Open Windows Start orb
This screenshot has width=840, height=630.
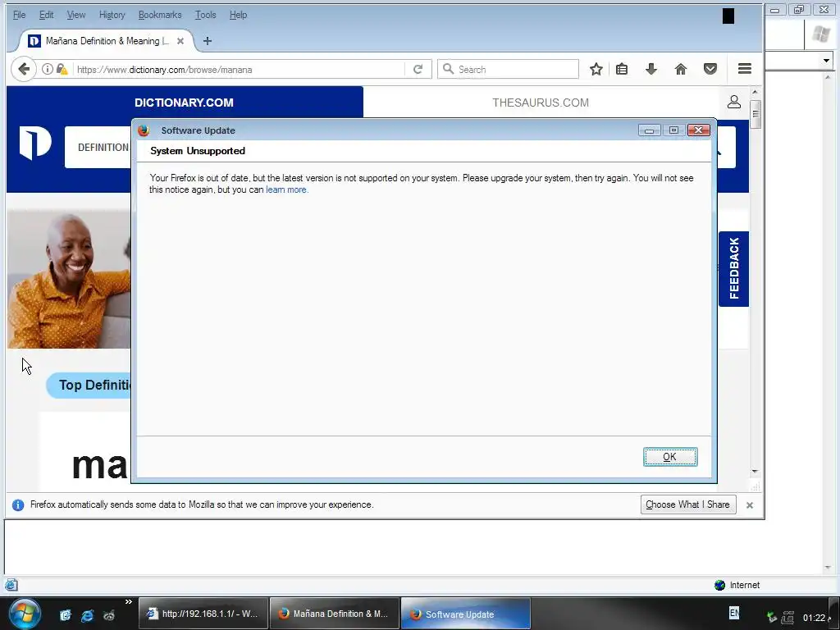coord(25,614)
